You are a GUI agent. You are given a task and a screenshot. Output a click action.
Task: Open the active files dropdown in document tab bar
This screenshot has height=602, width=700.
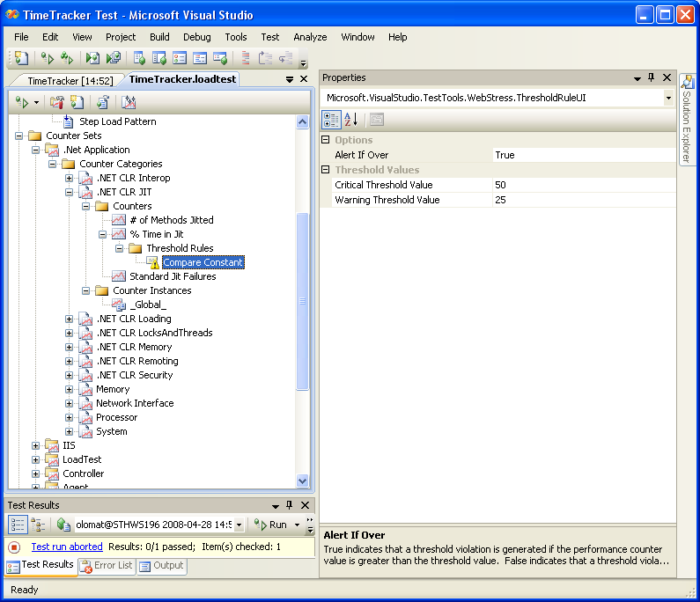[x=290, y=79]
